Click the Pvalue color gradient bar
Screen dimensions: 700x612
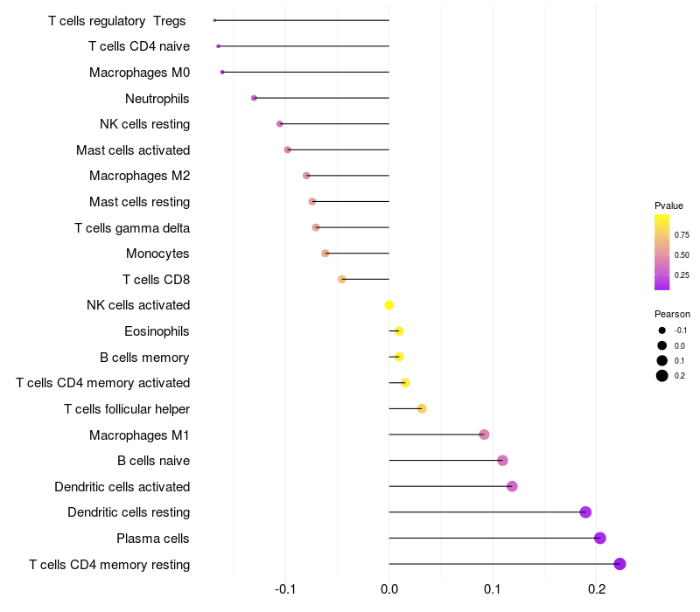pyautogui.click(x=661, y=253)
